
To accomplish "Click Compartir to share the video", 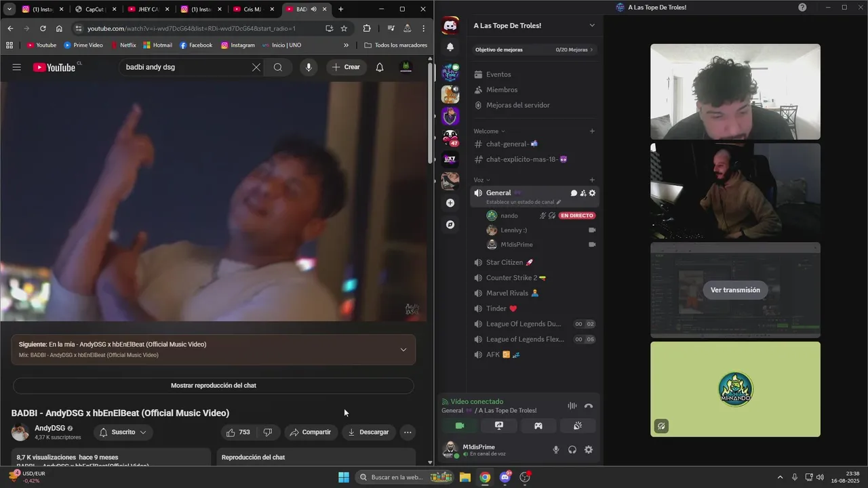I will point(311,432).
